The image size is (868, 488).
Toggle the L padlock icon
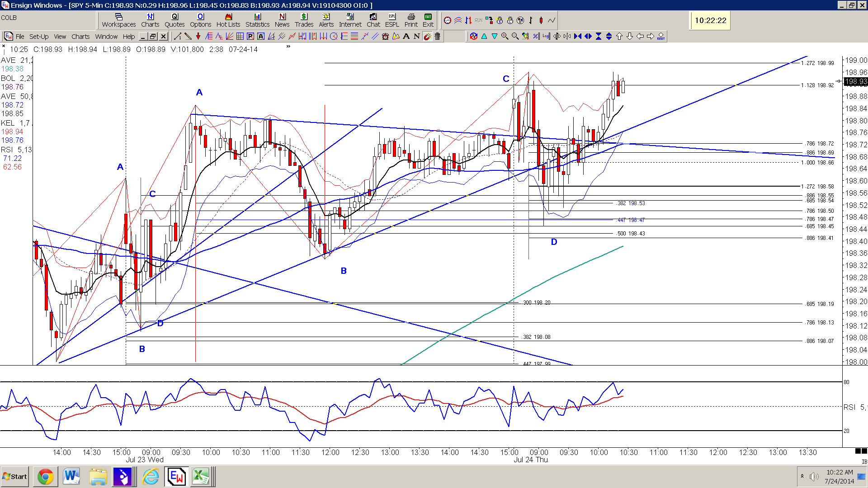pos(510,20)
